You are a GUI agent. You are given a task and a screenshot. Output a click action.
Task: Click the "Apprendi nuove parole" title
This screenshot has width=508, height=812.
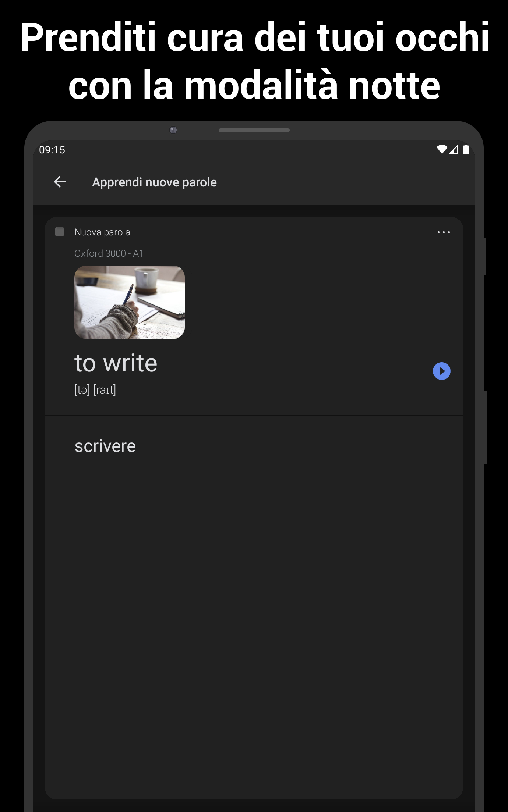click(x=154, y=182)
